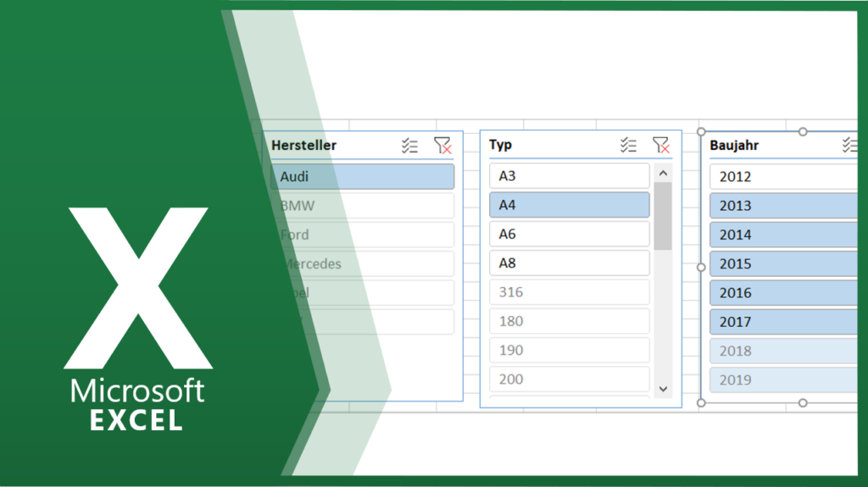Select BMW in Hersteller slicer
868x487 pixels.
pyautogui.click(x=363, y=205)
